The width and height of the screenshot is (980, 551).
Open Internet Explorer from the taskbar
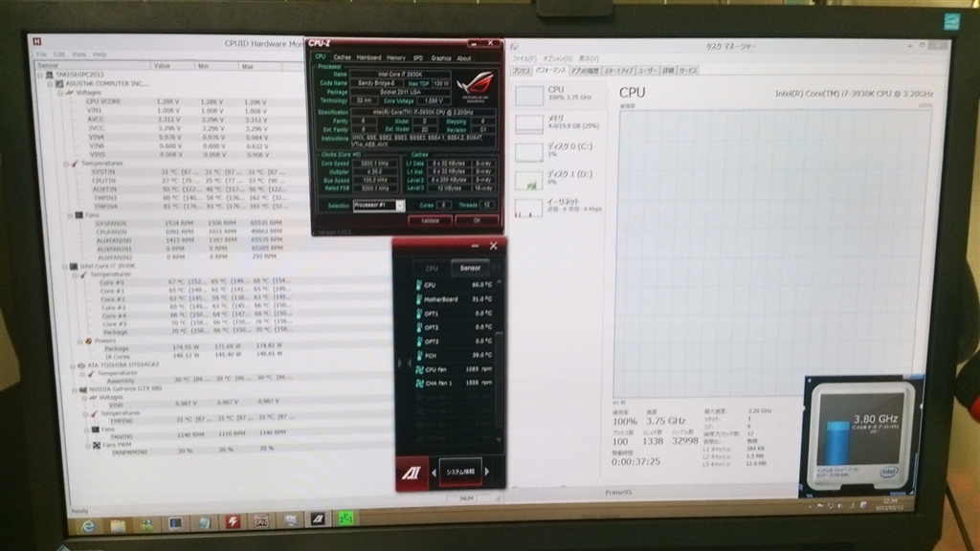click(x=88, y=526)
